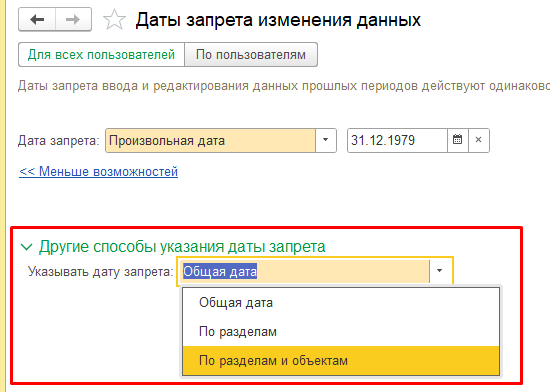550x392 pixels.
Task: Switch to 'По пользователям' tab
Action: pos(251,55)
